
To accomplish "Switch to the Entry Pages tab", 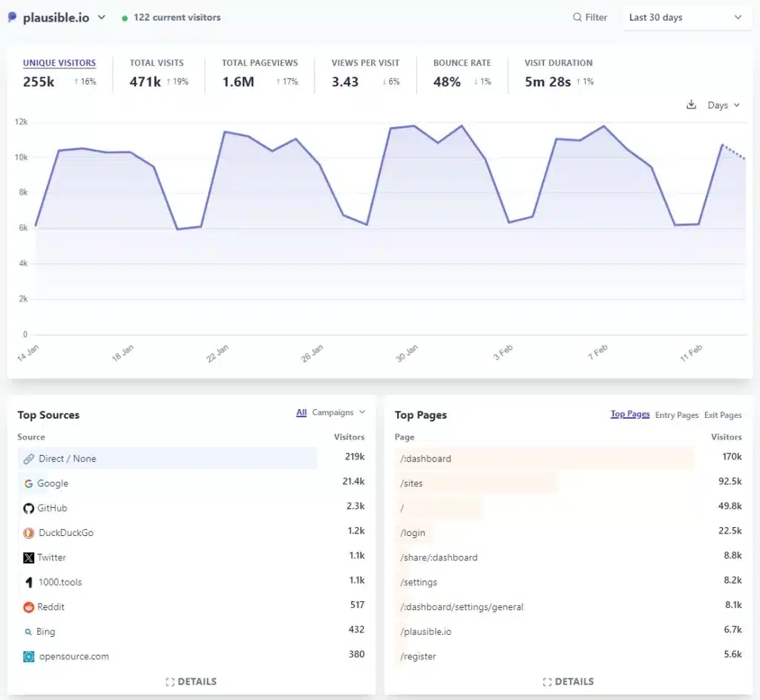I will point(676,416).
